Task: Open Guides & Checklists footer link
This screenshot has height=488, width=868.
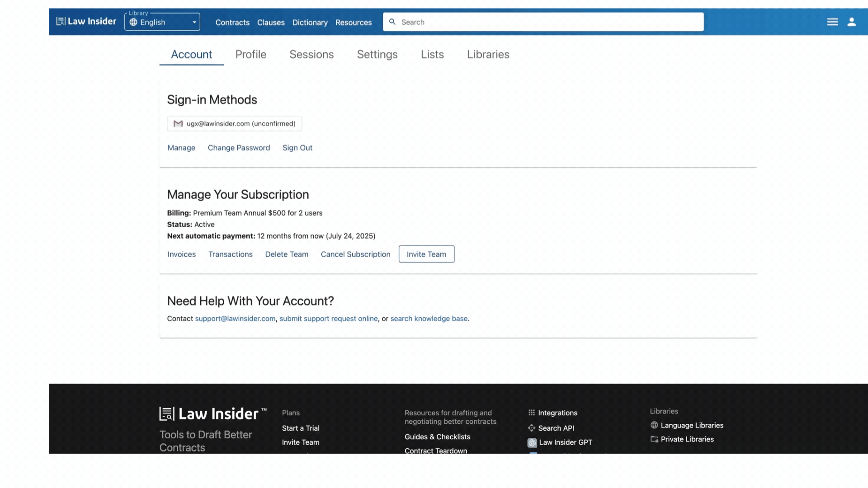Action: coord(437,437)
